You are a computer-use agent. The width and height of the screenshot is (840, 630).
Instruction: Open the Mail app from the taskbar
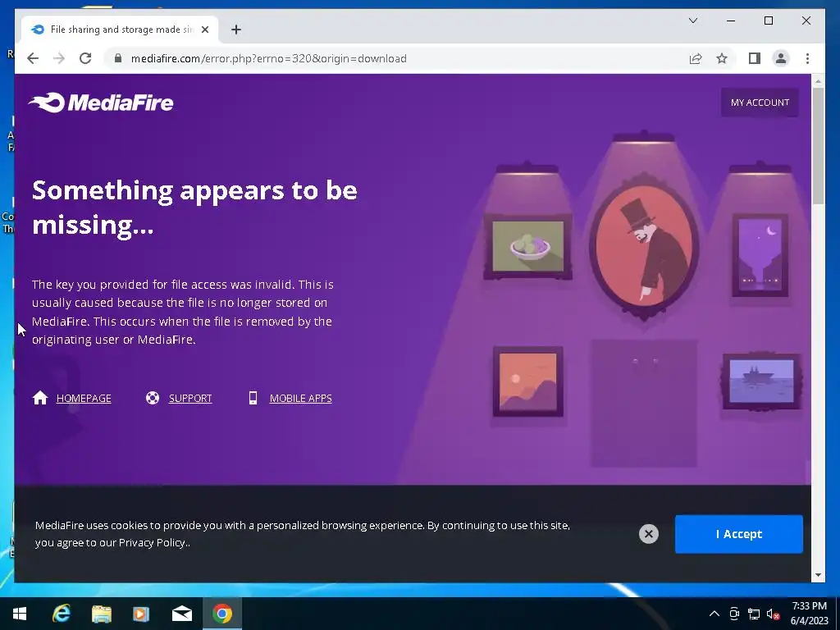181,614
